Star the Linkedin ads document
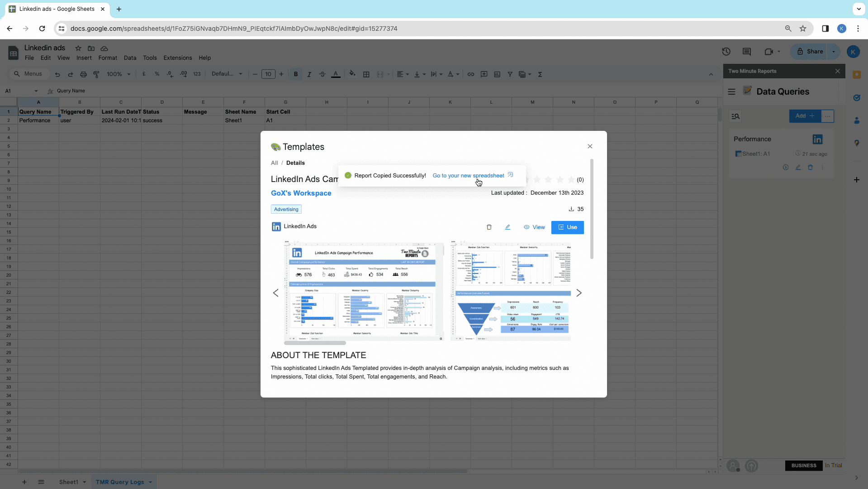This screenshot has height=489, width=868. coord(78,48)
